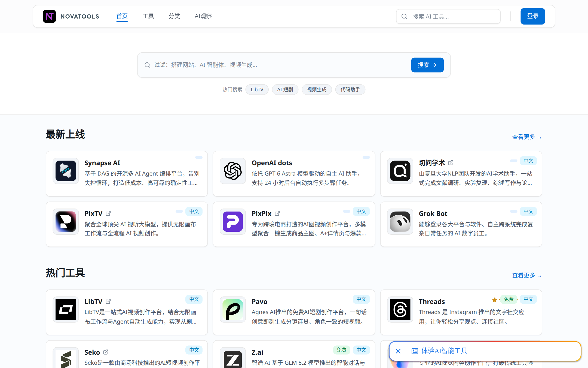
Task: Click the blue 搜索 button
Action: coord(427,65)
